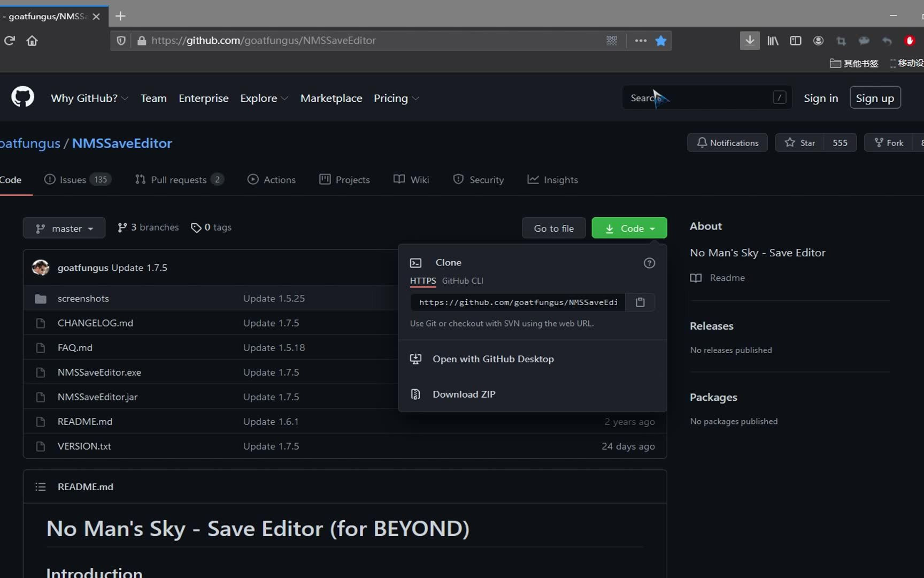Open the QR code icon in address bar
The height and width of the screenshot is (578, 924).
pyautogui.click(x=612, y=41)
